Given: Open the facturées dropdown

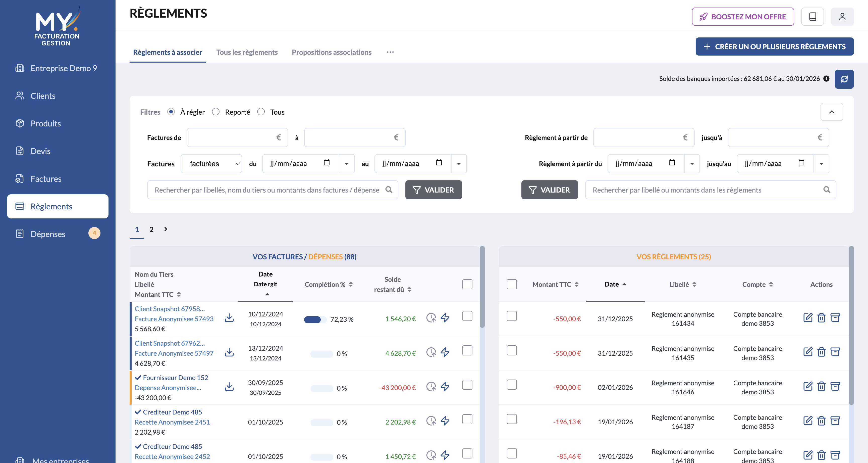Looking at the screenshot, I should tap(211, 164).
